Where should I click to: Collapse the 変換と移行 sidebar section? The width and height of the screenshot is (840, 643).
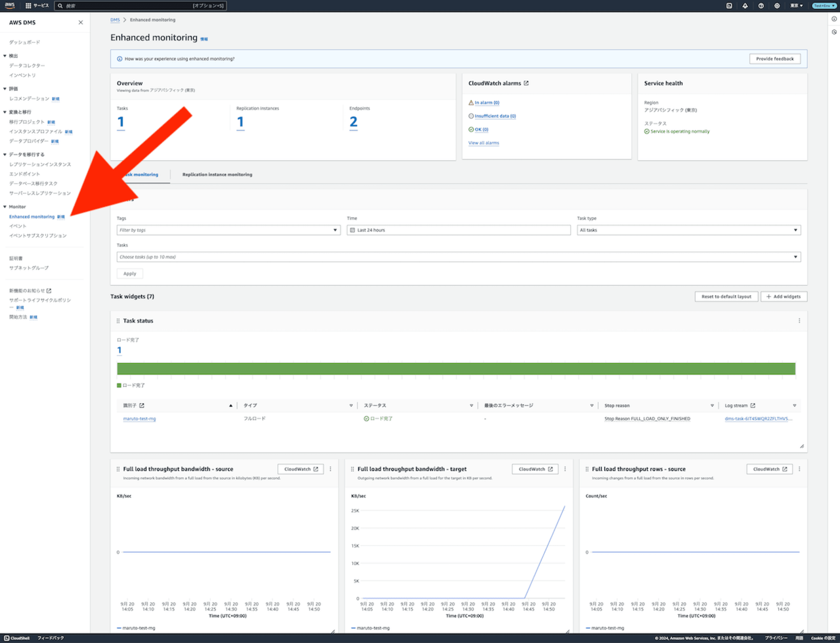[5, 112]
